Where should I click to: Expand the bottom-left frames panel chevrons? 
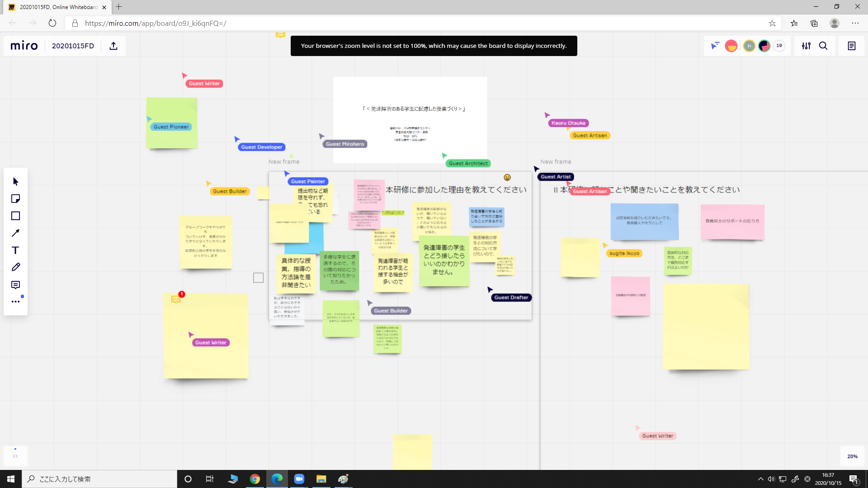pyautogui.click(x=15, y=456)
